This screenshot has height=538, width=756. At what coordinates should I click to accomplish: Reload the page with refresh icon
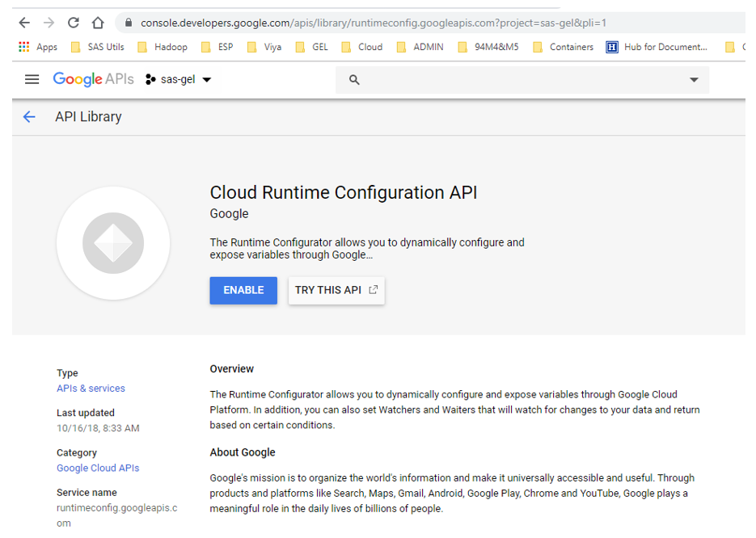tap(74, 23)
